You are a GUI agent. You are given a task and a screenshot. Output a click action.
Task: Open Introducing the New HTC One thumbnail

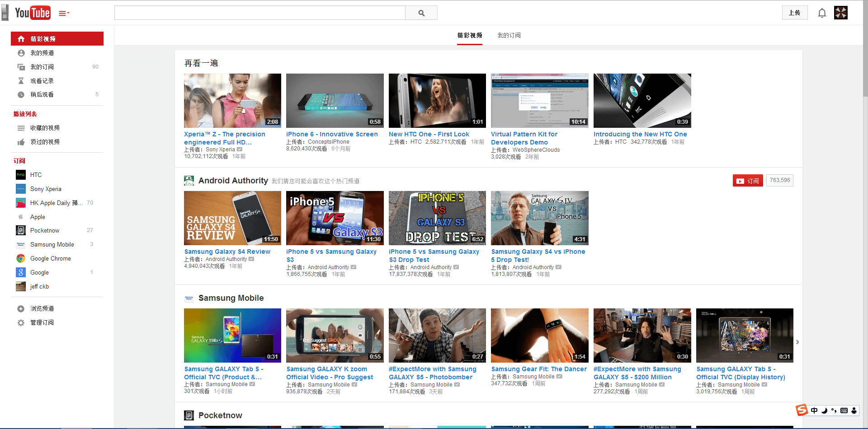click(x=642, y=101)
